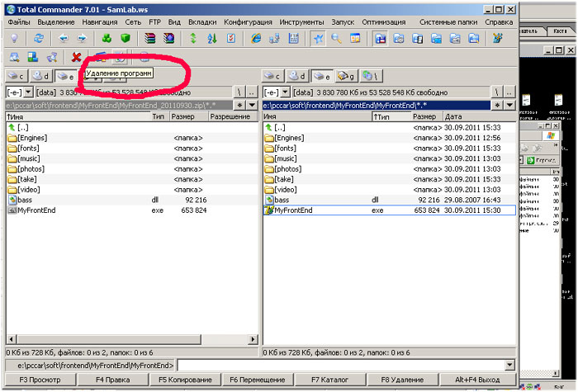
Task: Click the green shield icon in toolbar
Action: (125, 38)
